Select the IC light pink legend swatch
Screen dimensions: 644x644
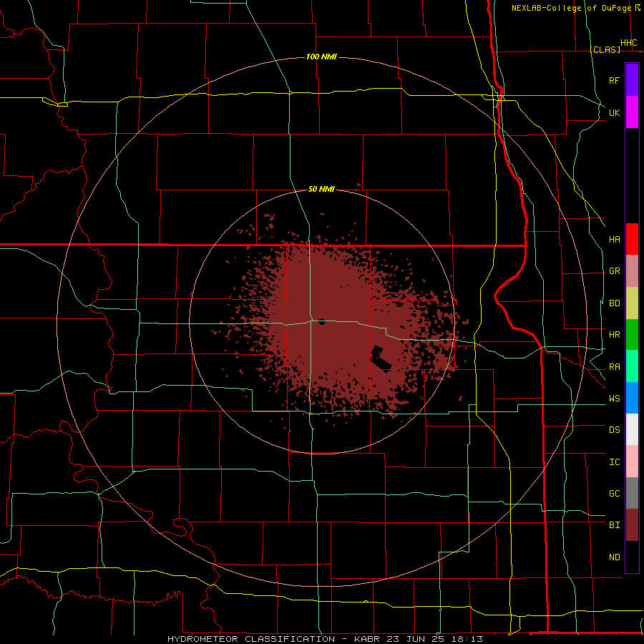pos(632,462)
